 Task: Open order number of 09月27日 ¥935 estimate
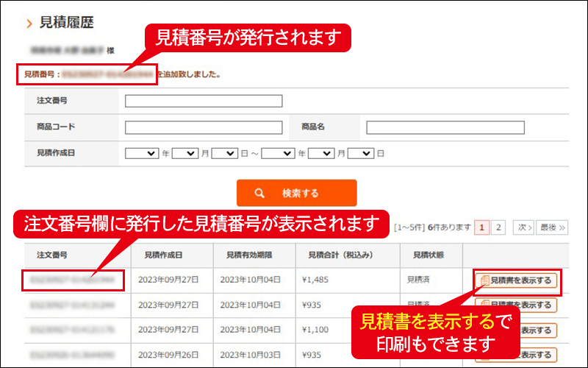tap(71, 304)
